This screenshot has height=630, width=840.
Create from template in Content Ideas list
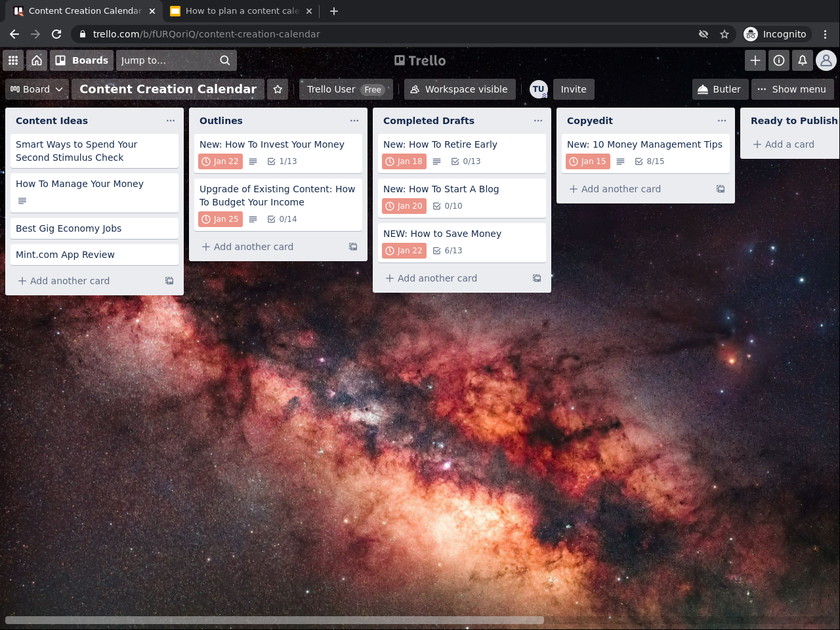(x=169, y=281)
